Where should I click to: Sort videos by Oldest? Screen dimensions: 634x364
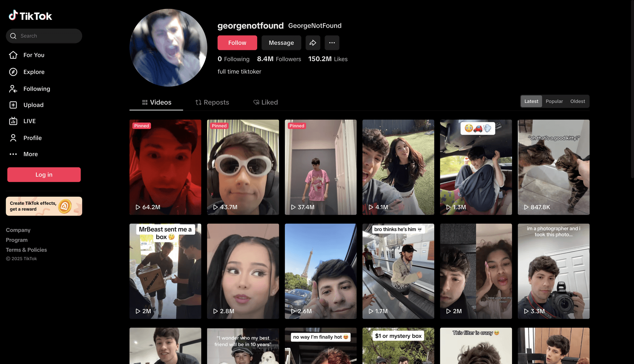coord(577,101)
